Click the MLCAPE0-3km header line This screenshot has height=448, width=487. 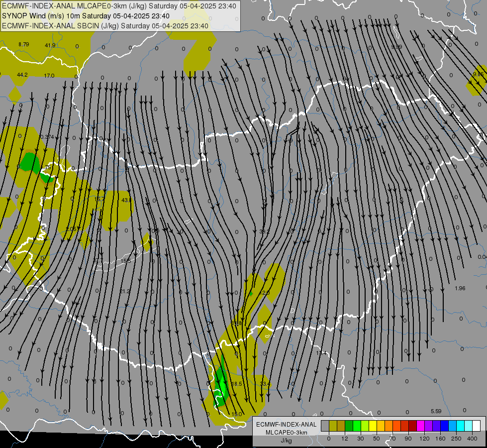(119, 6)
